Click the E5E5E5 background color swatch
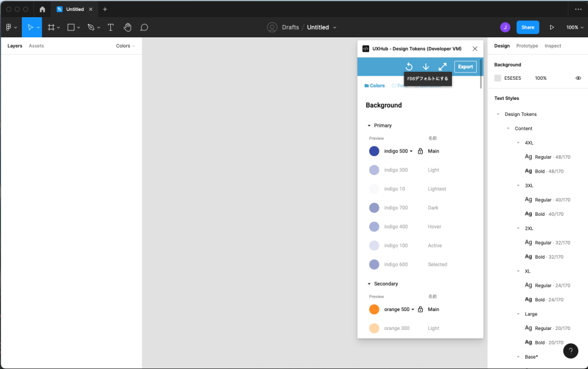 pyautogui.click(x=498, y=78)
